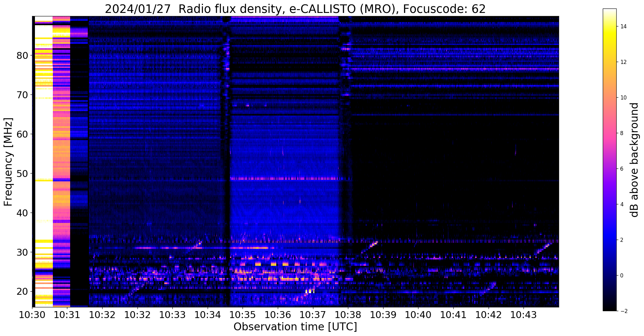The height and width of the screenshot is (336, 644).
Task: Click the 10 tick on the colorbar
Action: click(x=623, y=98)
